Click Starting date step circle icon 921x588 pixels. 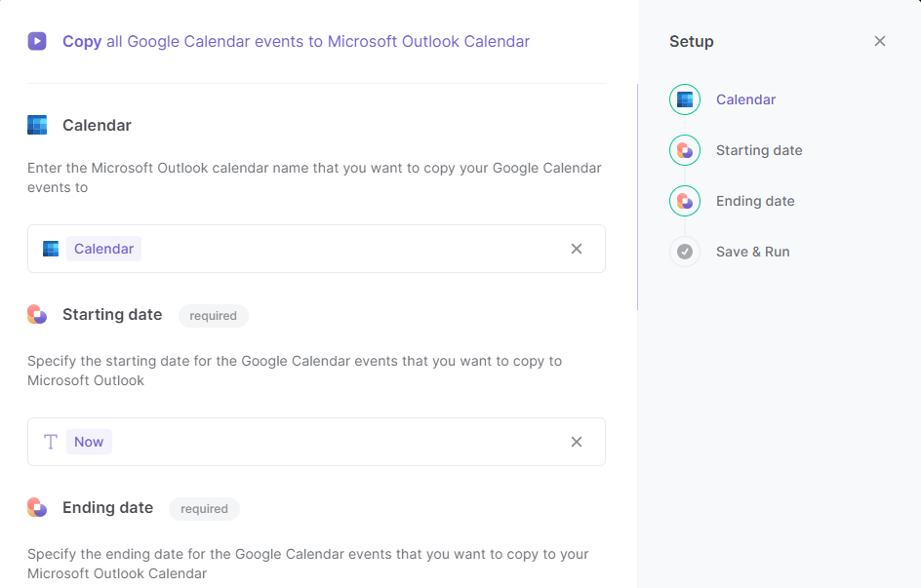(685, 150)
